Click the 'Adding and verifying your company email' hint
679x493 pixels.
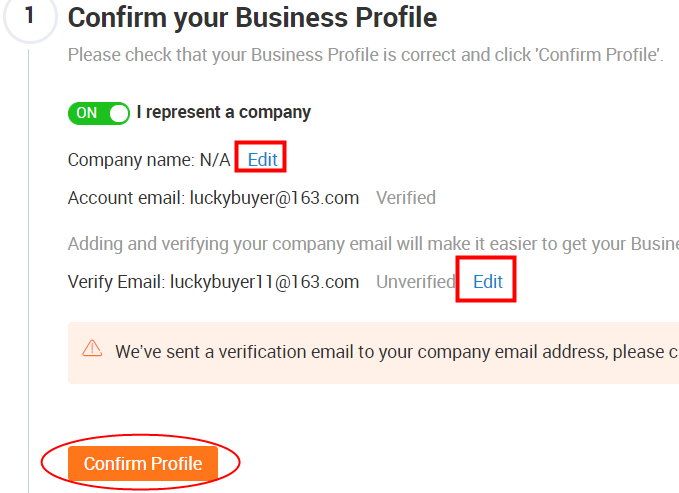[373, 244]
